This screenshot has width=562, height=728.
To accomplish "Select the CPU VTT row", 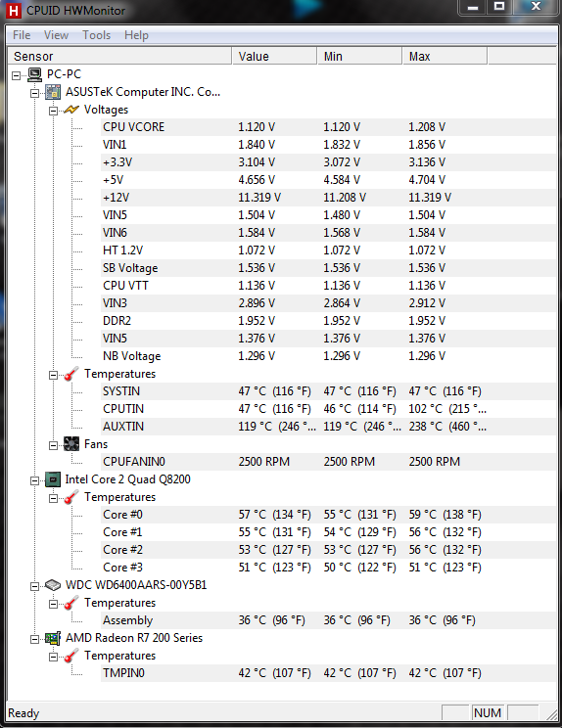I will [x=329, y=286].
